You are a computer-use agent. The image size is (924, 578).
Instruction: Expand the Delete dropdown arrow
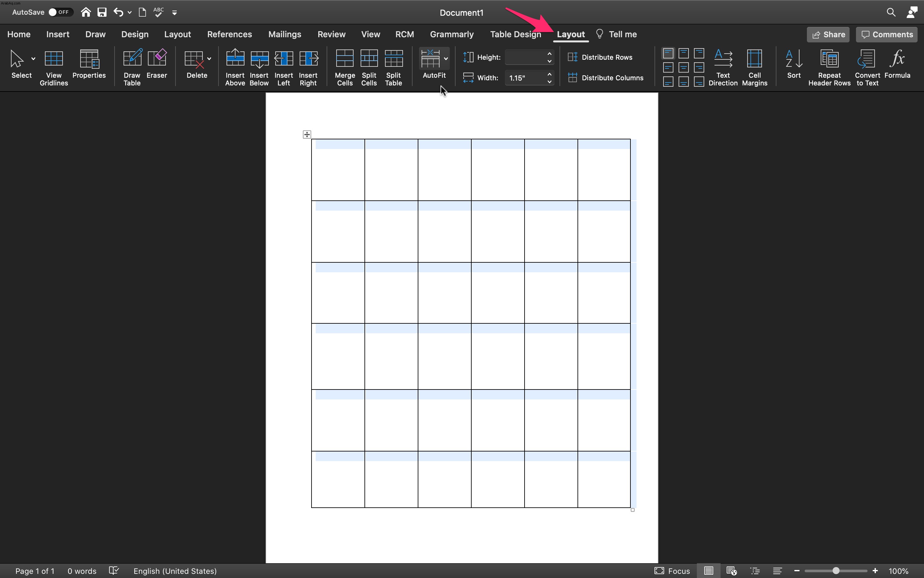(x=209, y=58)
